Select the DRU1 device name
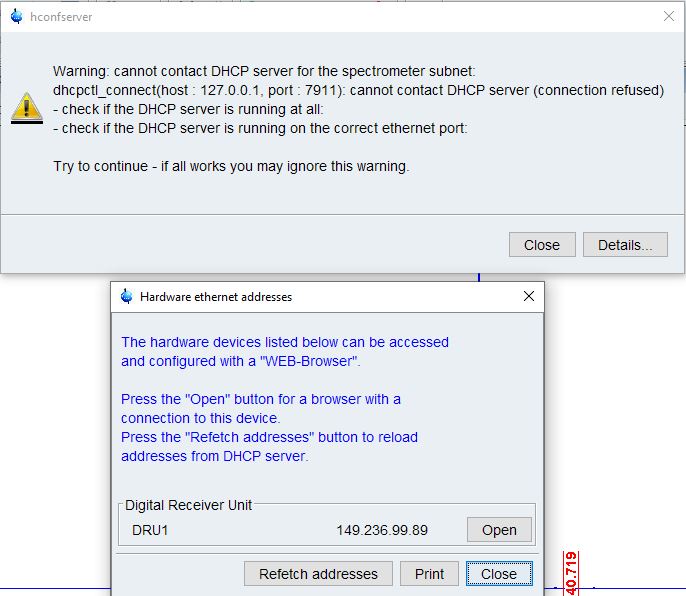The image size is (686, 596). 150,530
